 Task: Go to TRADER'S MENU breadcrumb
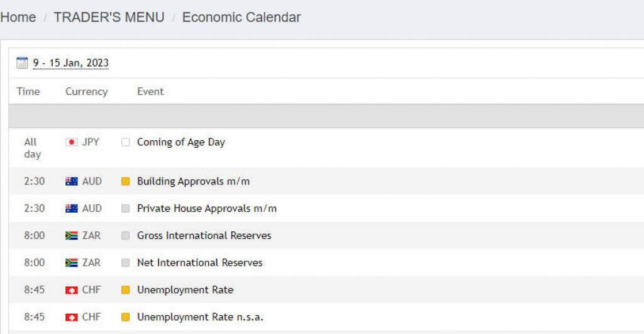click(109, 17)
